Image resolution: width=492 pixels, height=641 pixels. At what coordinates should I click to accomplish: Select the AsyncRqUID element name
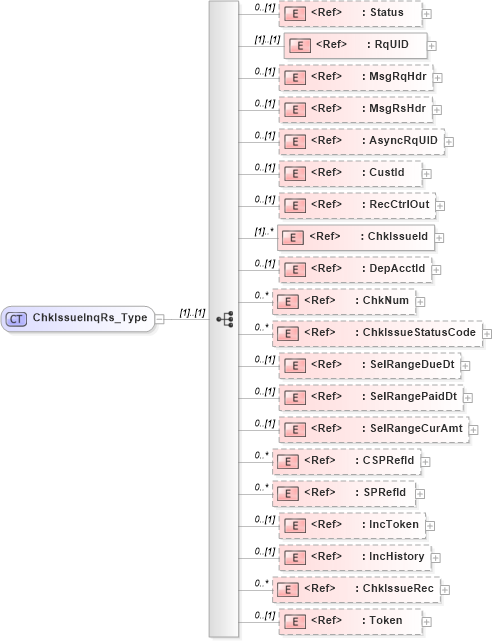[403, 140]
